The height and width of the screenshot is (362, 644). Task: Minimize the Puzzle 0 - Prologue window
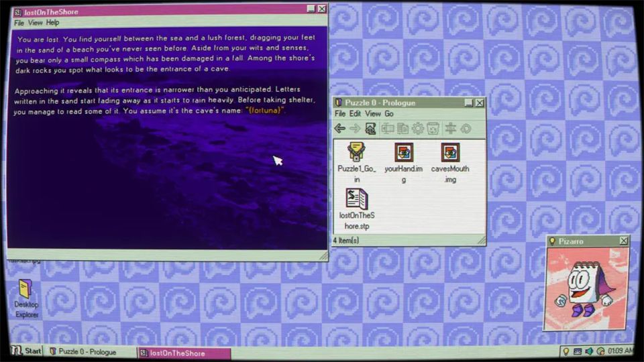pyautogui.click(x=469, y=103)
